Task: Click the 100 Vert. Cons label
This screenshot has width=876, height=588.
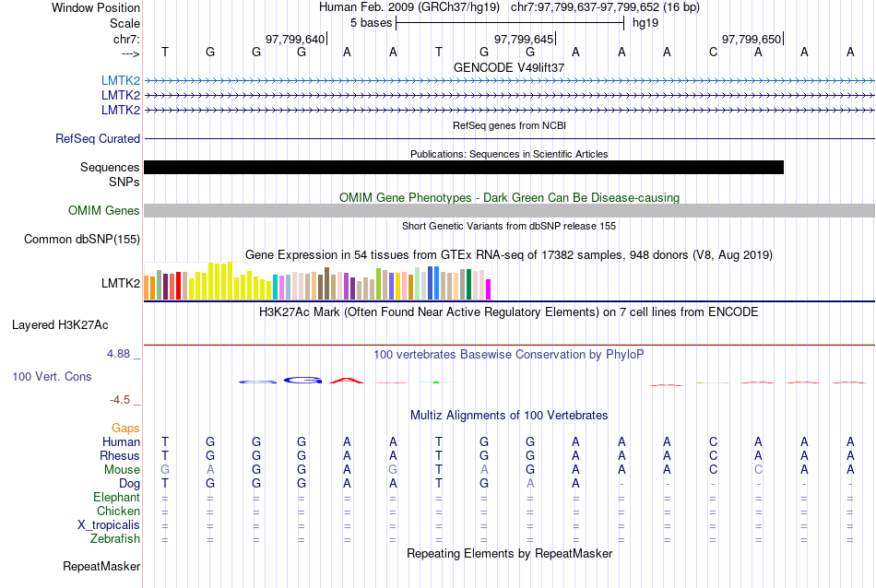Action: [x=52, y=376]
